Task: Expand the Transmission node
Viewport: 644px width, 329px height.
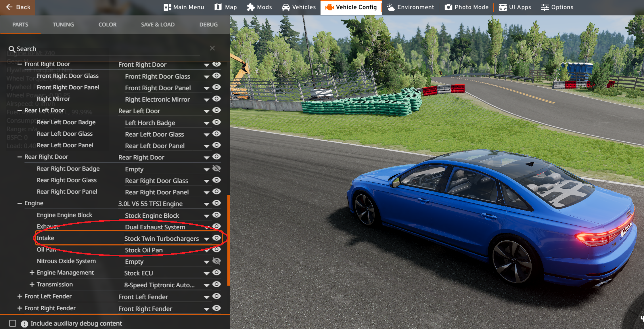Action: 32,284
